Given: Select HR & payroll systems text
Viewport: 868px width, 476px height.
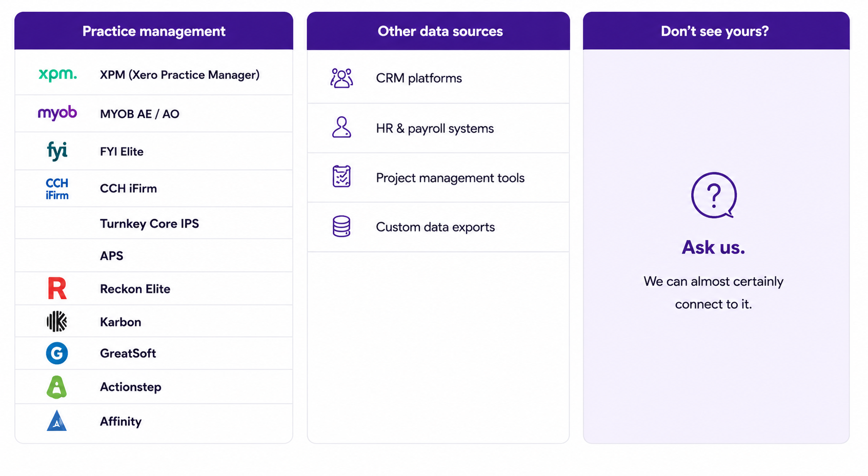Looking at the screenshot, I should point(435,128).
